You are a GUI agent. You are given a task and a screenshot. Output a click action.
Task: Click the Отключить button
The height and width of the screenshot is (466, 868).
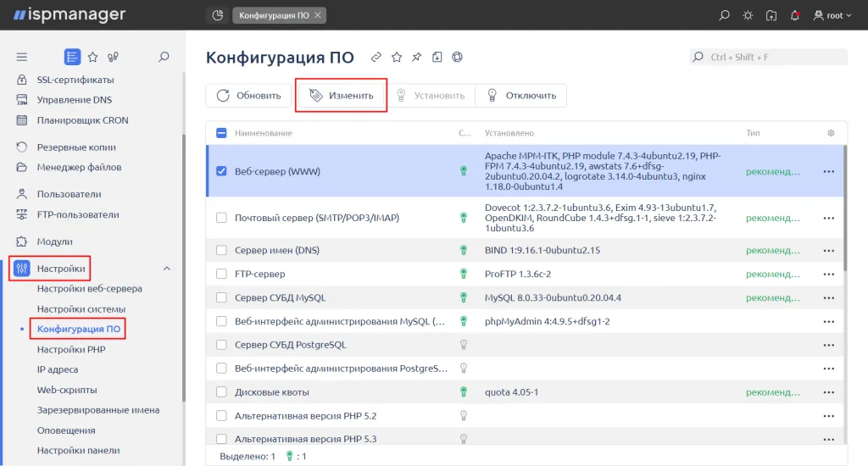(521, 95)
